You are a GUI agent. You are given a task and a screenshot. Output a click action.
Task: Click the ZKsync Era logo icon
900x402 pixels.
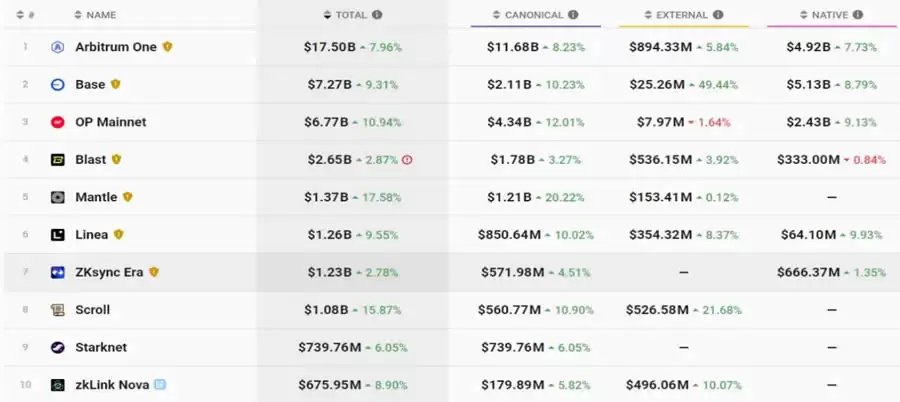pos(57,272)
